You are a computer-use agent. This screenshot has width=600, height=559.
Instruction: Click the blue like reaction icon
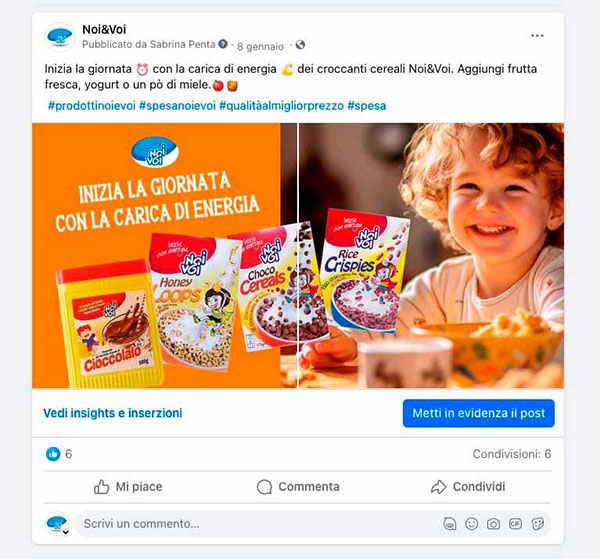pyautogui.click(x=53, y=454)
